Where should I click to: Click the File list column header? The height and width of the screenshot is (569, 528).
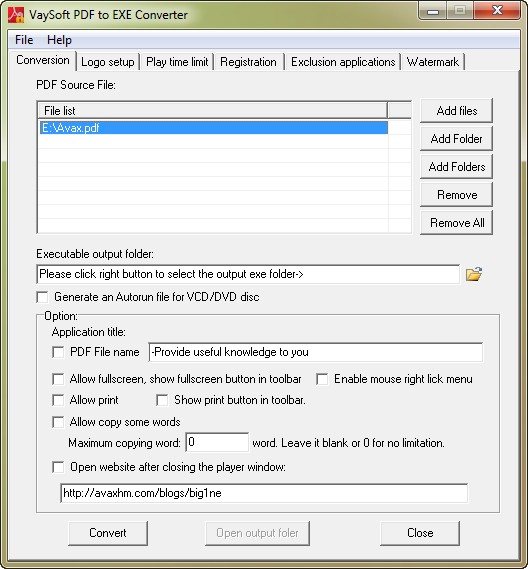point(213,110)
